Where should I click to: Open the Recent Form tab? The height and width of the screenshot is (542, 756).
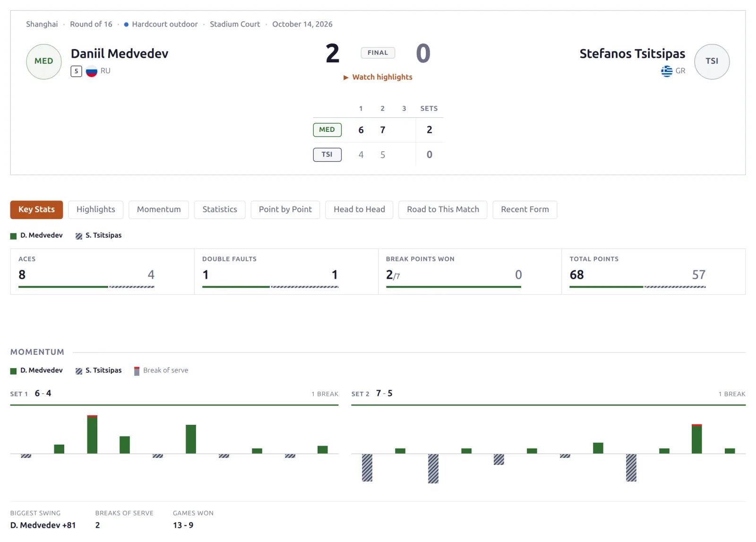coord(525,210)
